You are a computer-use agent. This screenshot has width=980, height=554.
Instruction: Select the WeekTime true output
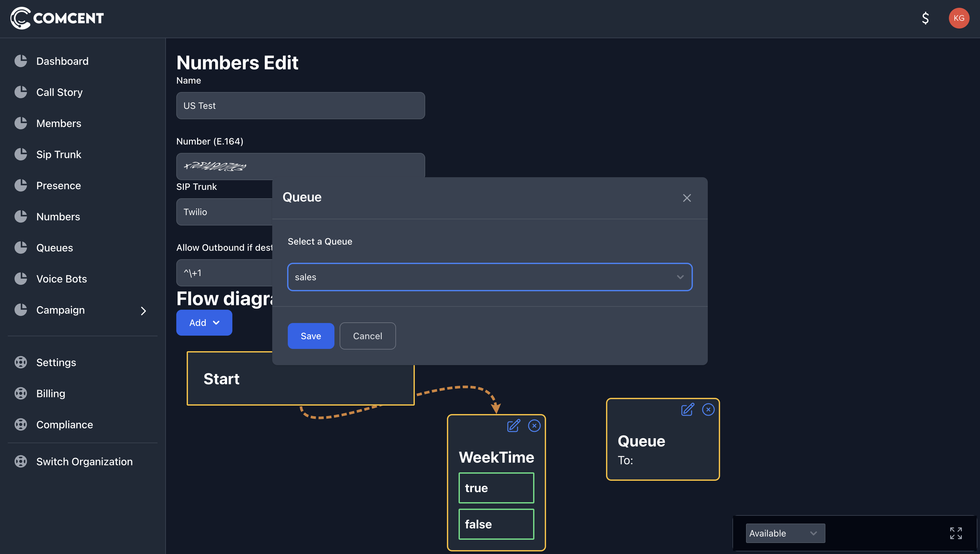496,488
